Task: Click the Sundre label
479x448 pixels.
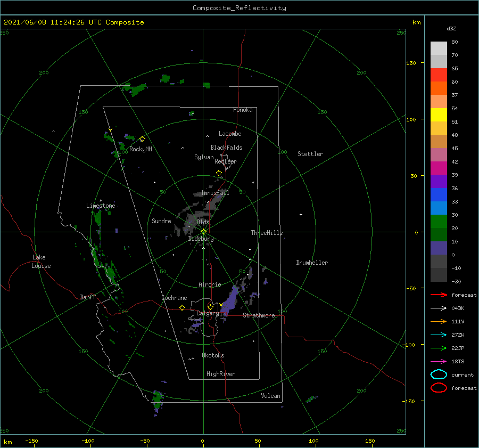Action: pos(161,221)
